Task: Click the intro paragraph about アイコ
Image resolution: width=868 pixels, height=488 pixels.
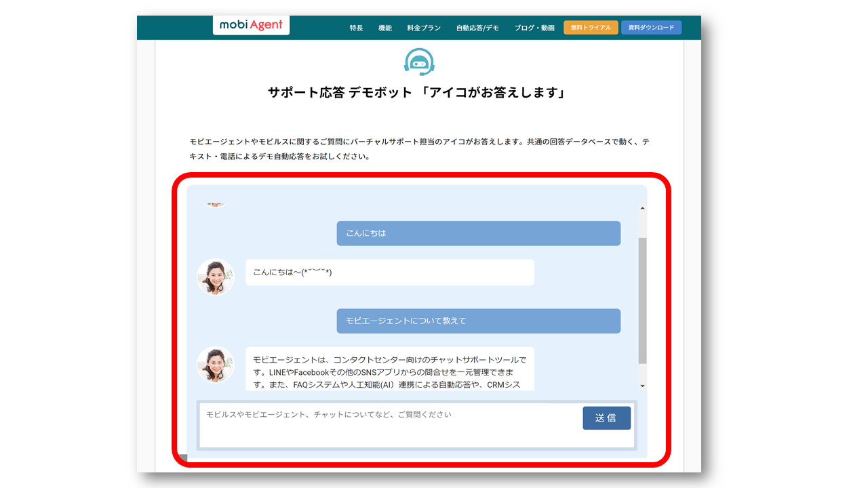Action: click(x=420, y=149)
